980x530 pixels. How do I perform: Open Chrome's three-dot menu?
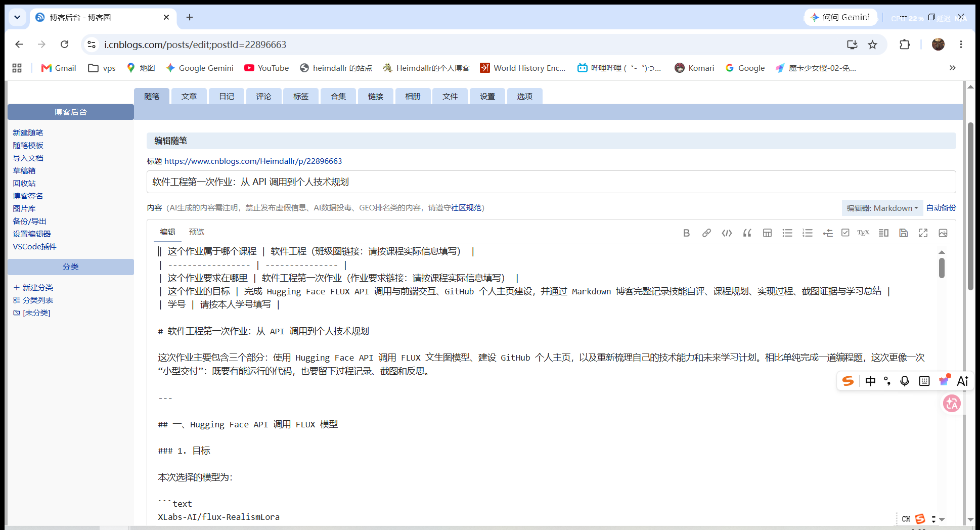pos(961,45)
